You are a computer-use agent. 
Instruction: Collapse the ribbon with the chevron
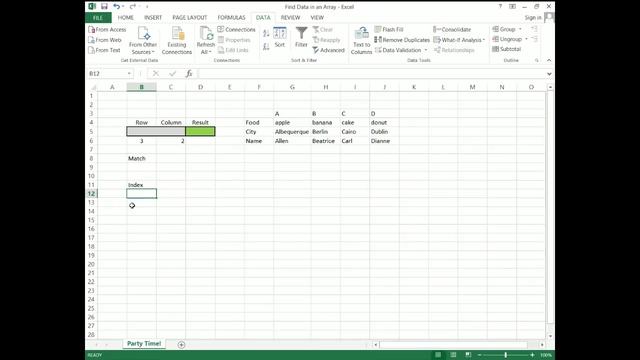[549, 60]
